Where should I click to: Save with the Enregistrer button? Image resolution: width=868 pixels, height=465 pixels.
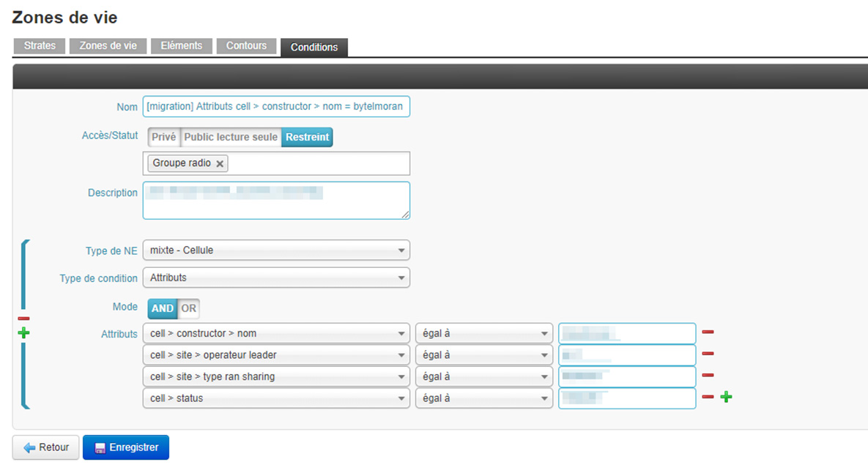126,448
